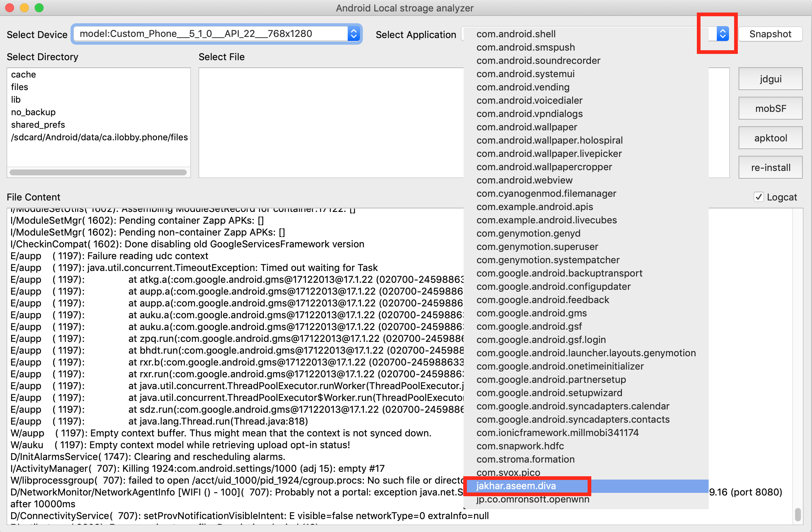The width and height of the screenshot is (812, 532).
Task: Launch jdgui decompiler button
Action: click(770, 79)
